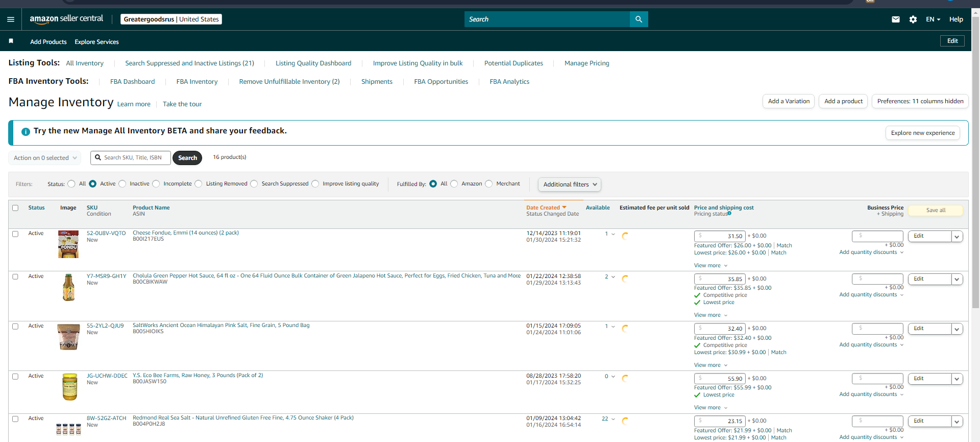Select the Y.S. Eco Bee Honey checkbox
This screenshot has width=980, height=442.
(15, 377)
